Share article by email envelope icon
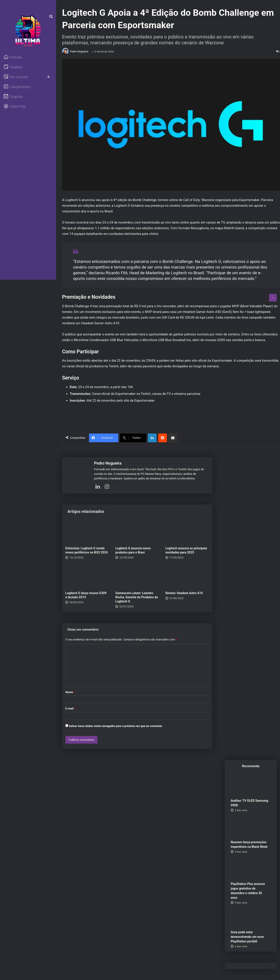280x980 pixels. coord(173,438)
